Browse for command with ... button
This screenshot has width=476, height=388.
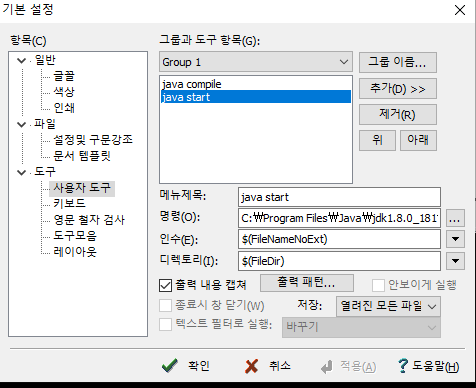455,218
